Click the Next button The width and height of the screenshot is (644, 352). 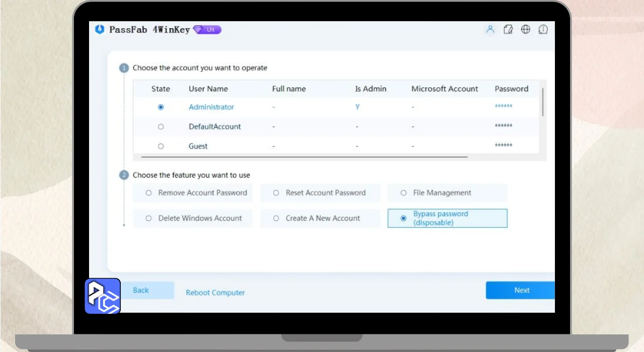pos(520,290)
